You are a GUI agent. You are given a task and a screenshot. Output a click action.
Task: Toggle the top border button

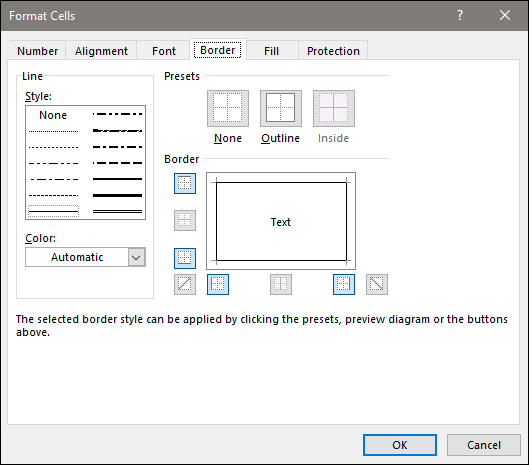[x=185, y=183]
